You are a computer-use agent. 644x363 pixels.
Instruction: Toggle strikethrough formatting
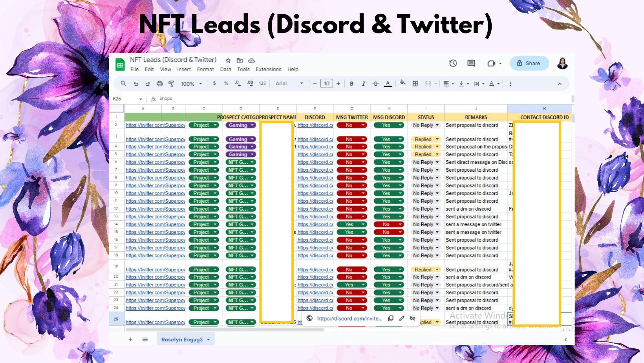click(375, 84)
